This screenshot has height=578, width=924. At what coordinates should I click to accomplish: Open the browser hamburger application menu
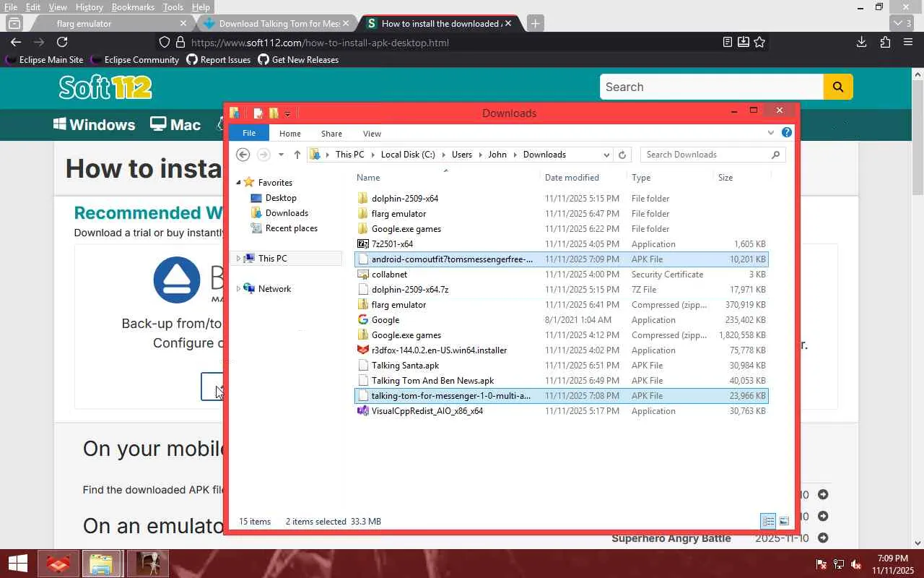coord(908,43)
